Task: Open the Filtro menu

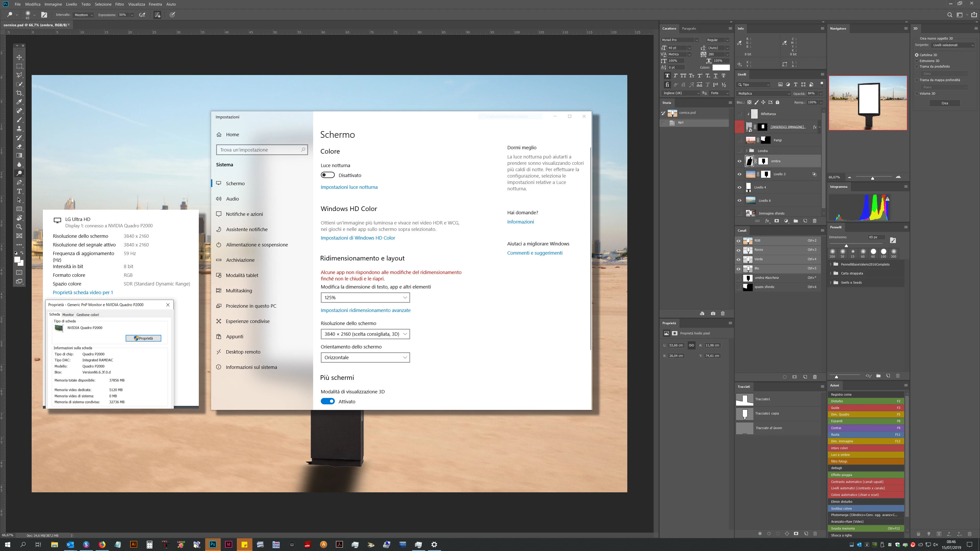Action: click(119, 4)
